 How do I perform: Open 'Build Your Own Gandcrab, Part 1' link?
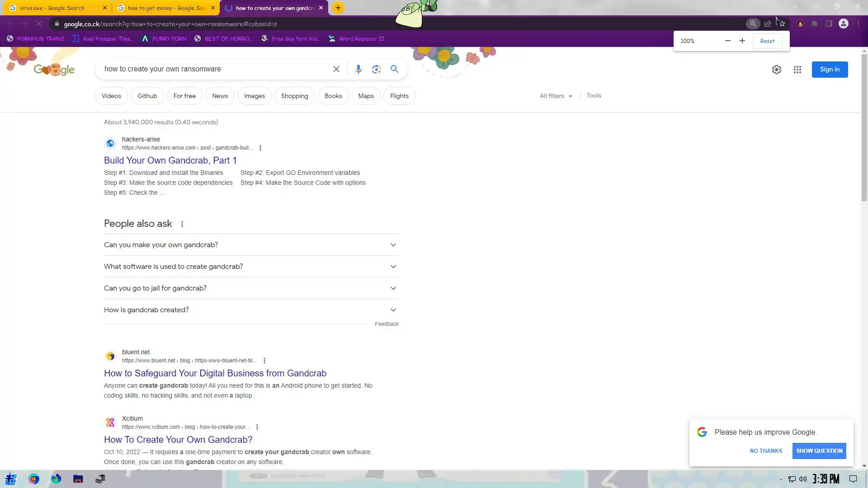pyautogui.click(x=170, y=160)
